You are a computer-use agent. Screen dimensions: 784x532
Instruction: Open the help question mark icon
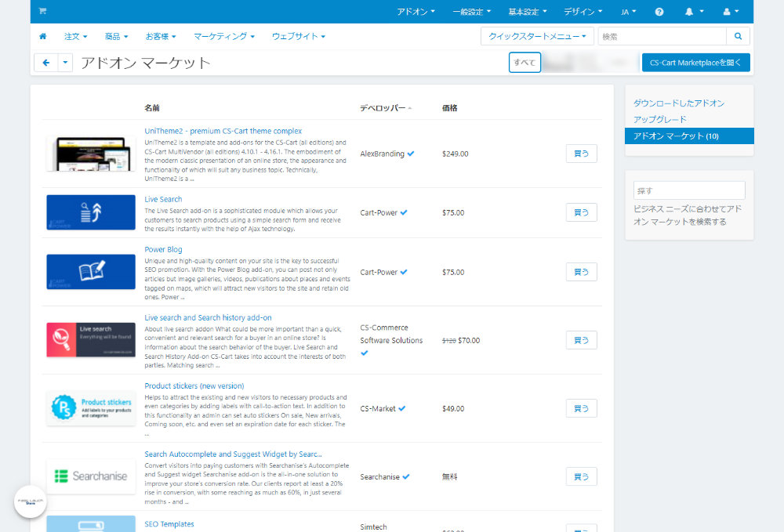659,12
